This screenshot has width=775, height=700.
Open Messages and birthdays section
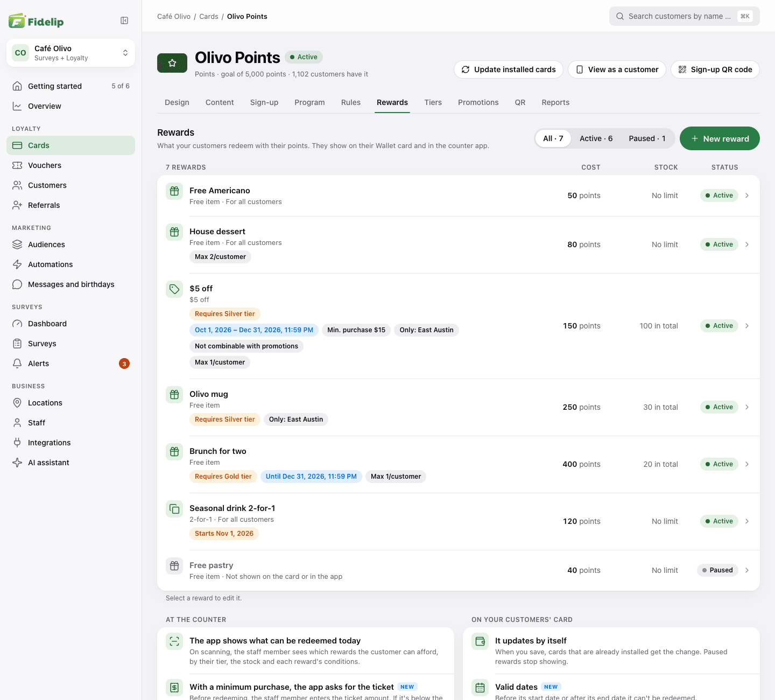pos(71,284)
